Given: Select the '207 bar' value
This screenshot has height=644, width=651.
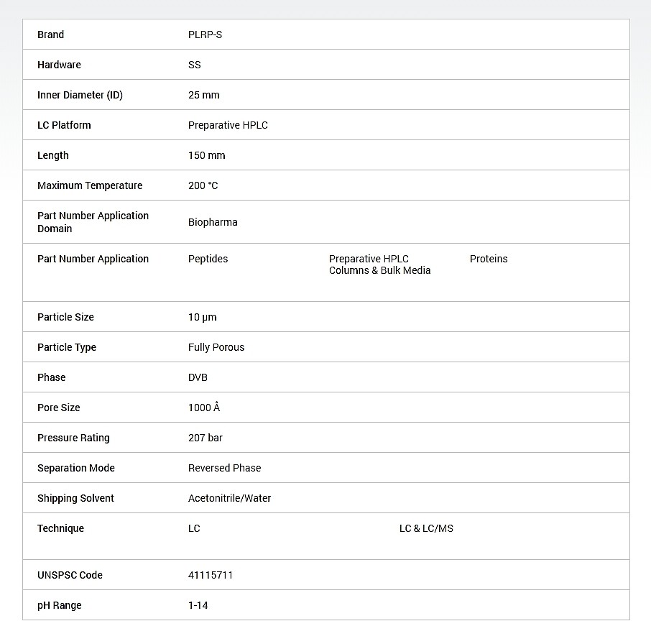Looking at the screenshot, I should tap(206, 438).
